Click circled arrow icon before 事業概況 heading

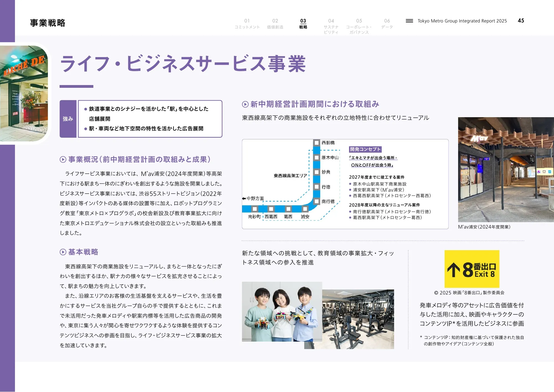(x=63, y=160)
